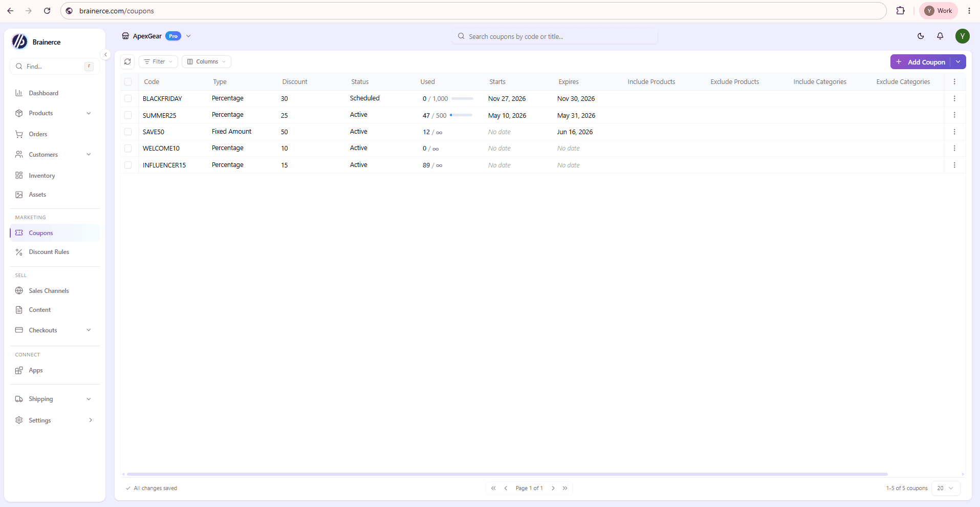Image resolution: width=980 pixels, height=507 pixels.
Task: Open Content from sidebar
Action: (x=55, y=310)
